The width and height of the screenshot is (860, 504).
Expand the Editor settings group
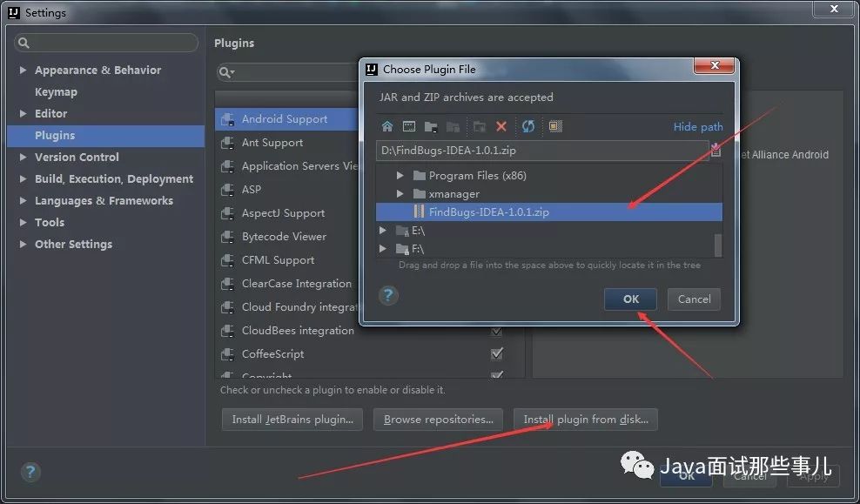(x=23, y=113)
